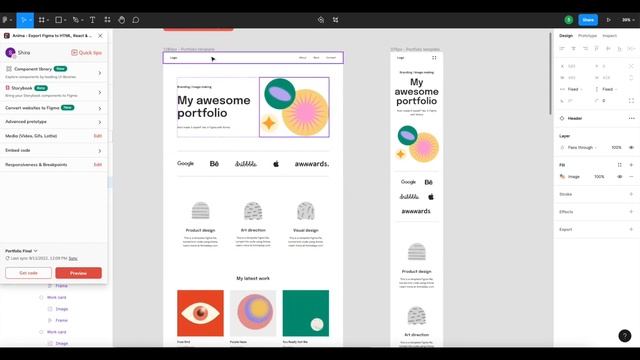Screen dimensions: 640x360
Task: Select the Hand tool
Action: point(122,20)
